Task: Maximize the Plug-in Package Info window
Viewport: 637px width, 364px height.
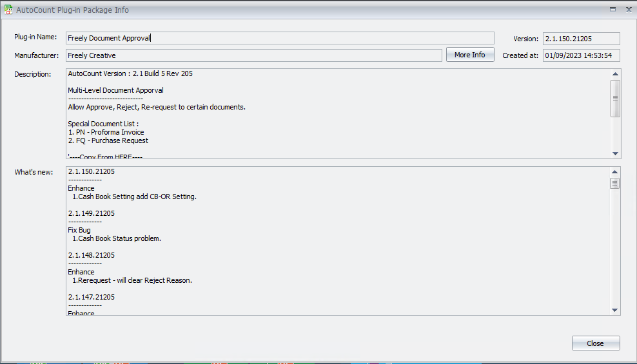Action: tap(612, 9)
